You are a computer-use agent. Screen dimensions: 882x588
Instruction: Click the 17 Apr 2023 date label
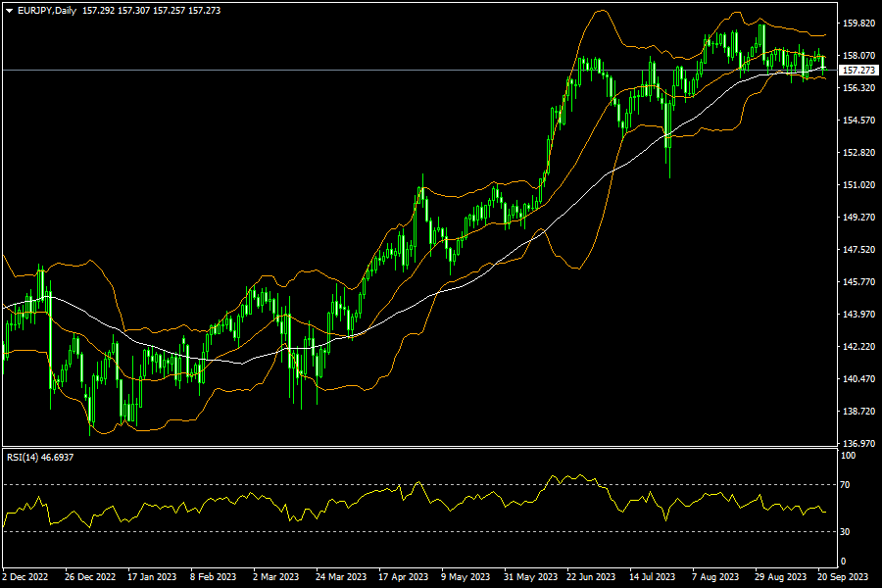(x=404, y=577)
